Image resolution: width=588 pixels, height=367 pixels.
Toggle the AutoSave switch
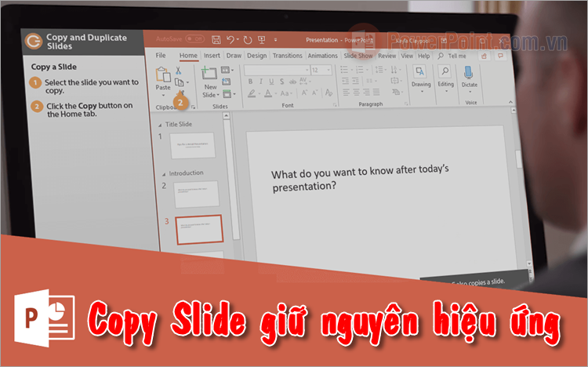coord(194,38)
